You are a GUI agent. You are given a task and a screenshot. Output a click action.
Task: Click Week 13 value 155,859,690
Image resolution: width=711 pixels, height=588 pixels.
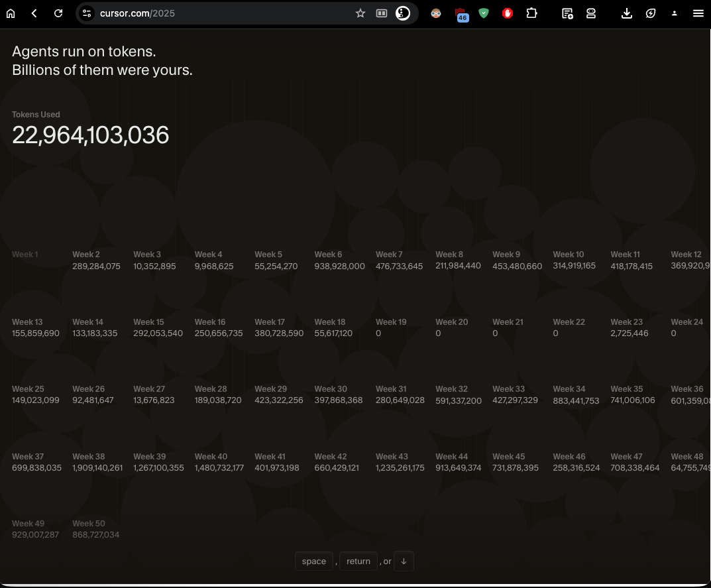[x=35, y=333]
